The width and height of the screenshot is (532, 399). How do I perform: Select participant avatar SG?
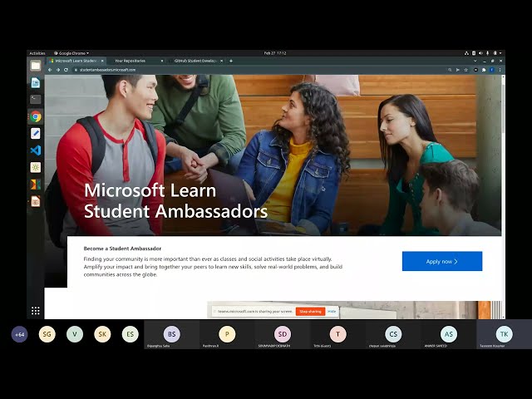47,334
